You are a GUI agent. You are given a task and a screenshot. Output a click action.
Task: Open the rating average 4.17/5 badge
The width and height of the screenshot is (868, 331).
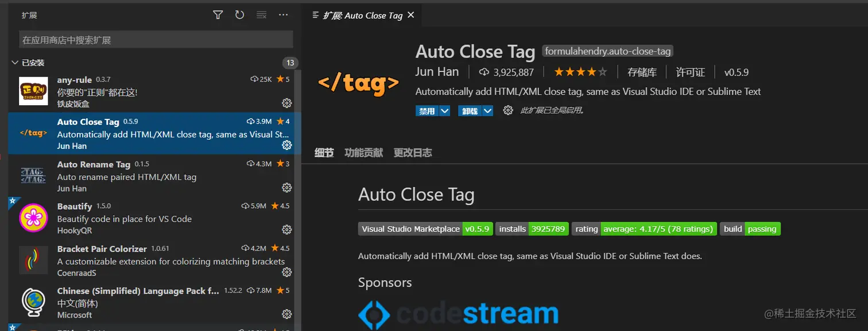coord(644,229)
